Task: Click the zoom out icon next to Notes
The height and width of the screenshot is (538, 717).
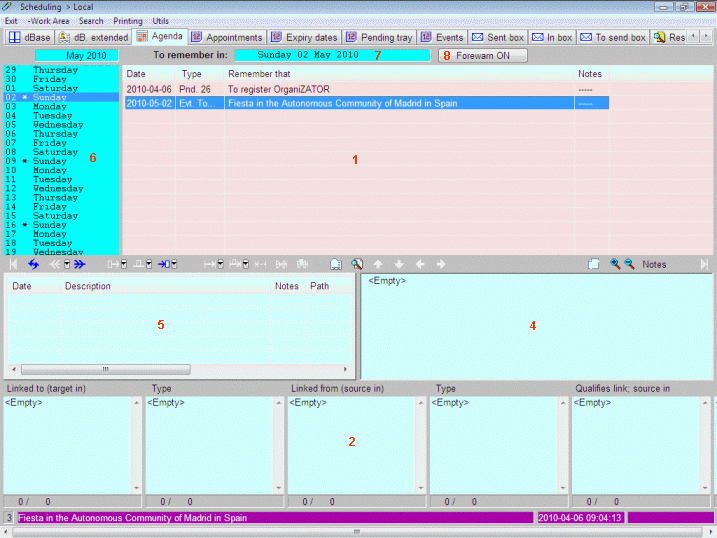Action: pos(629,264)
